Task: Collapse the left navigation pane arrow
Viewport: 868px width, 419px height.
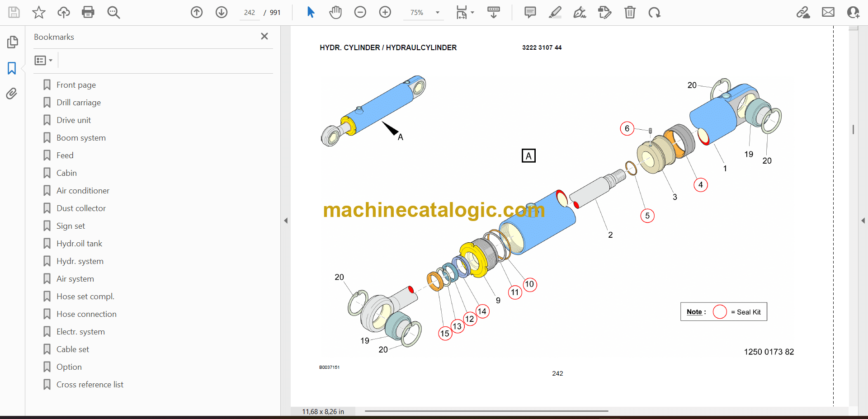Action: [x=286, y=221]
